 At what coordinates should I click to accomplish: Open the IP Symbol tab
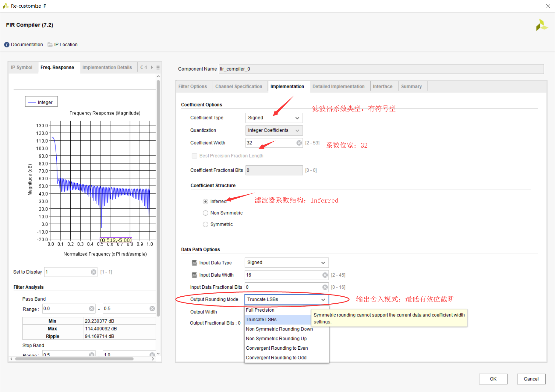point(22,67)
